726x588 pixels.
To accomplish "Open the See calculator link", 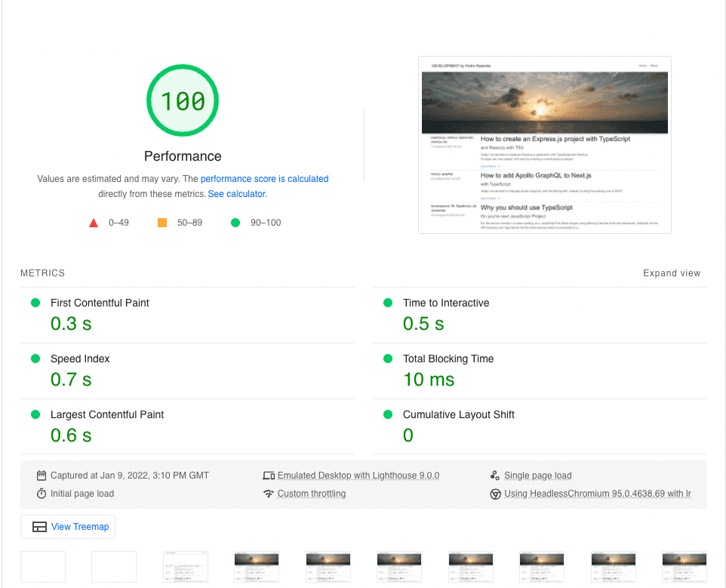I will (236, 193).
